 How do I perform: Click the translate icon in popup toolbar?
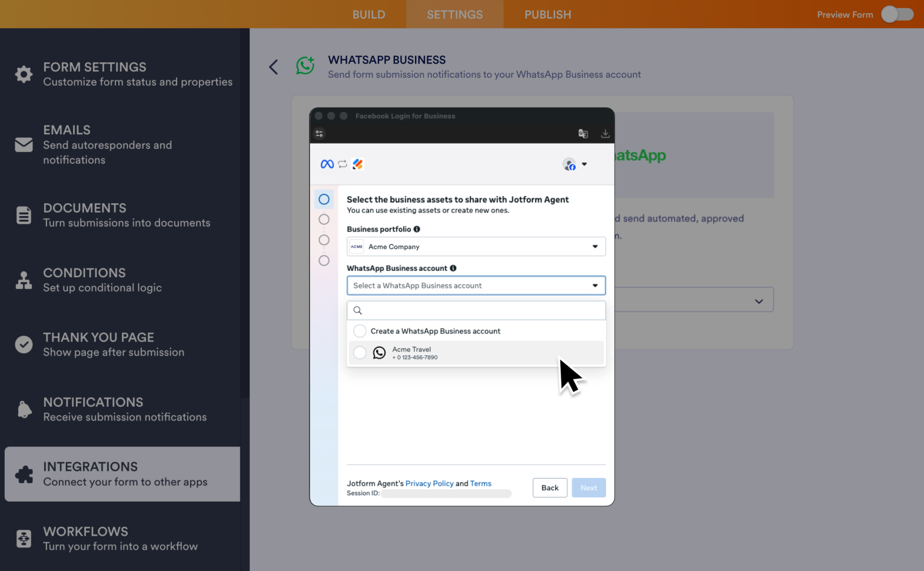click(583, 134)
